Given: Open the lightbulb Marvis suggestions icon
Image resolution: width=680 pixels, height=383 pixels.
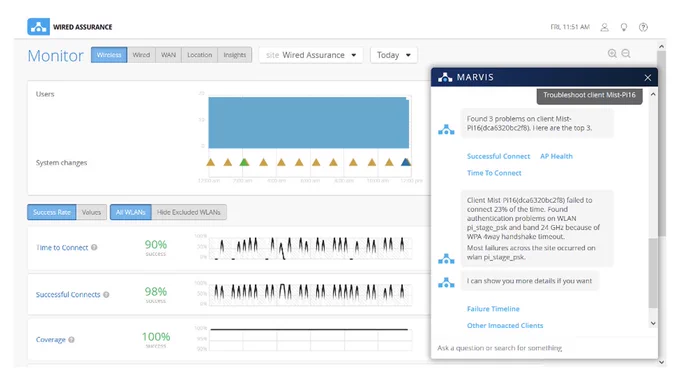Looking at the screenshot, I should point(624,27).
